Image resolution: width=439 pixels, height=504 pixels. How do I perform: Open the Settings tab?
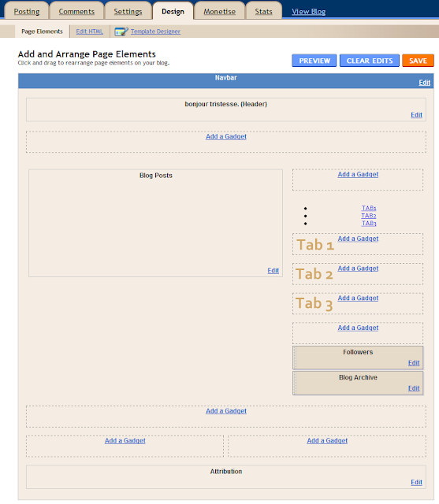(128, 12)
